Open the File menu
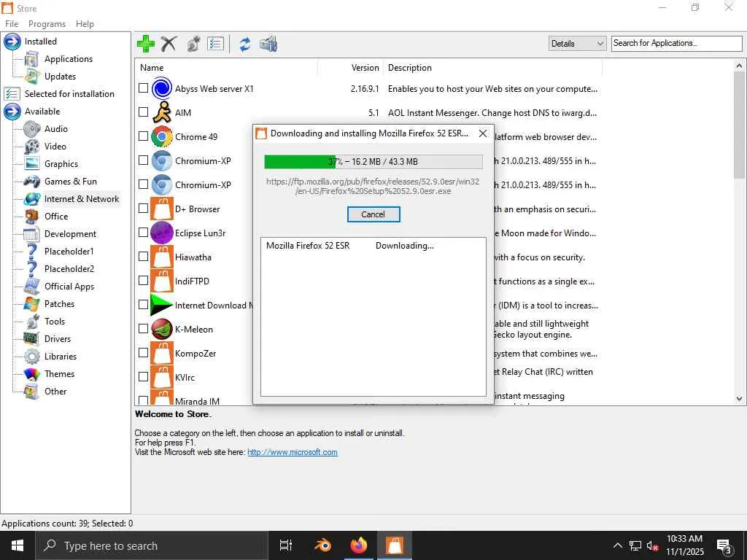Viewport: 747px width, 560px height. (x=12, y=24)
